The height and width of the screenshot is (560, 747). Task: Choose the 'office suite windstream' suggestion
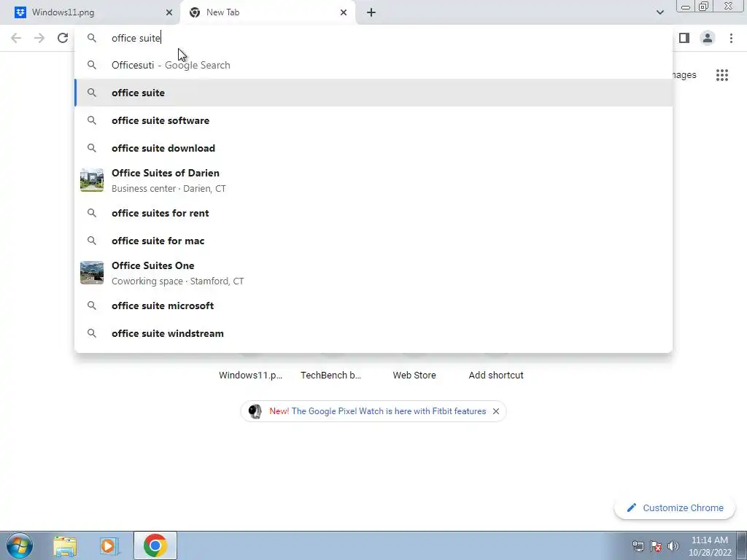coord(373,333)
